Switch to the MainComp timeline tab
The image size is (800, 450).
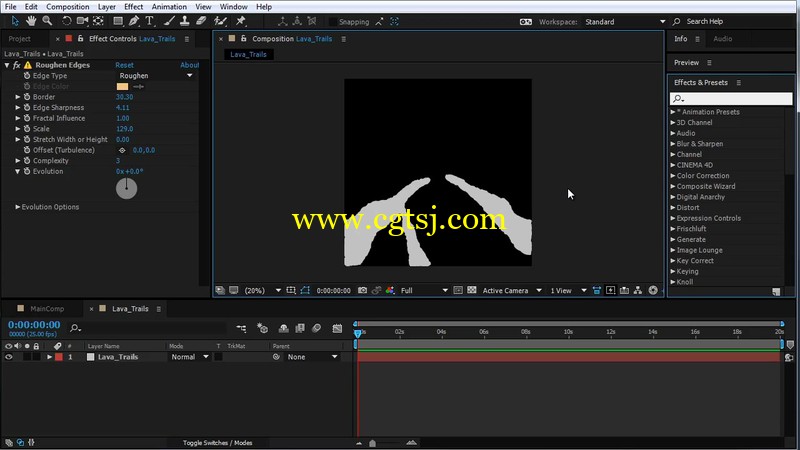47,309
